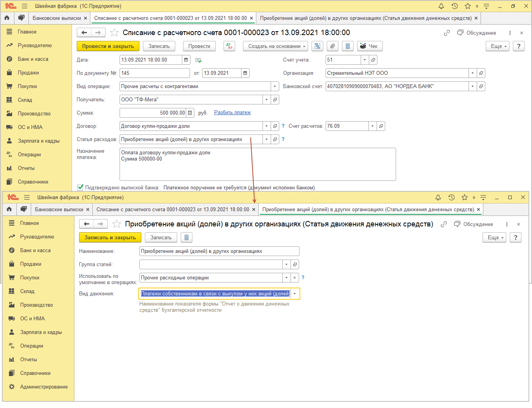Screen dimensions: 532x408
Task: Add the Списание document to favorites via star
Action: (114, 33)
